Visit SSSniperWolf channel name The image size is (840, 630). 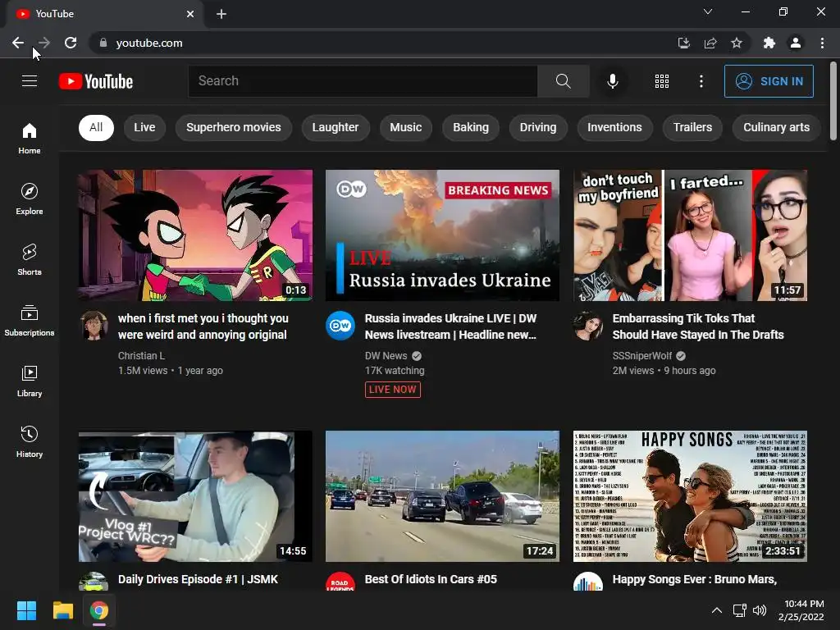point(641,356)
